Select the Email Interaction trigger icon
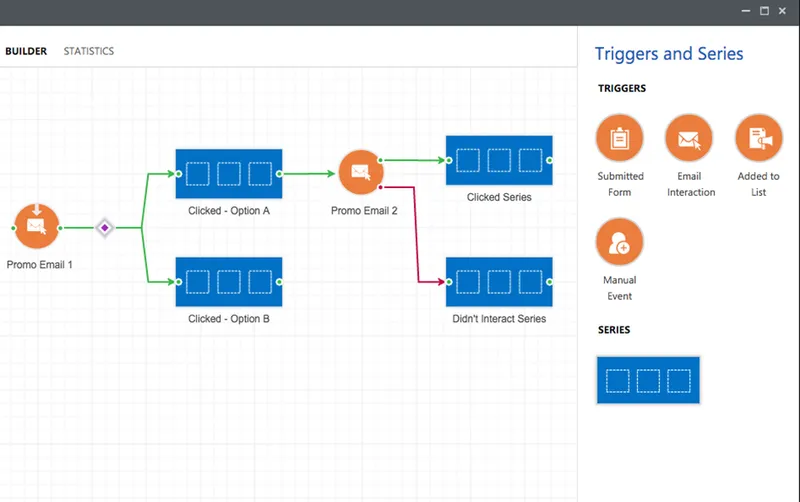Viewport: 800px width, 502px height. tap(689, 138)
